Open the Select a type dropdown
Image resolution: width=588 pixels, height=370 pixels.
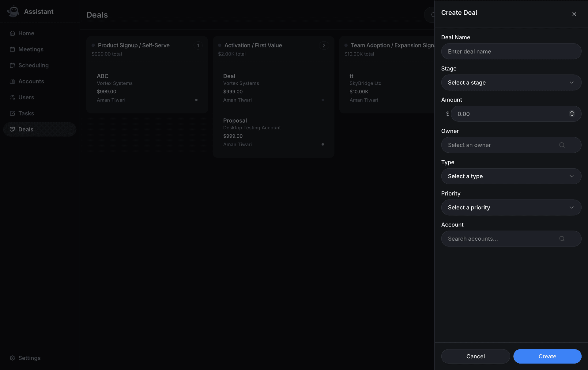pos(511,176)
